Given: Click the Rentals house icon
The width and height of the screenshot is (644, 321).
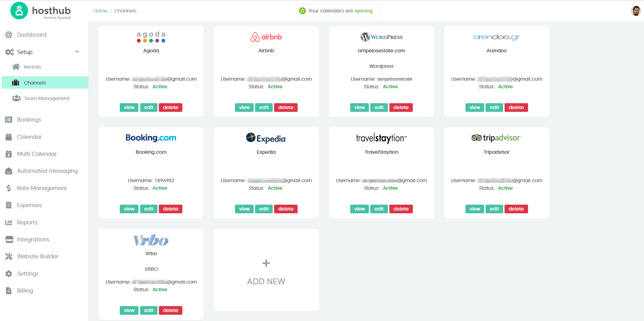Looking at the screenshot, I should point(16,66).
